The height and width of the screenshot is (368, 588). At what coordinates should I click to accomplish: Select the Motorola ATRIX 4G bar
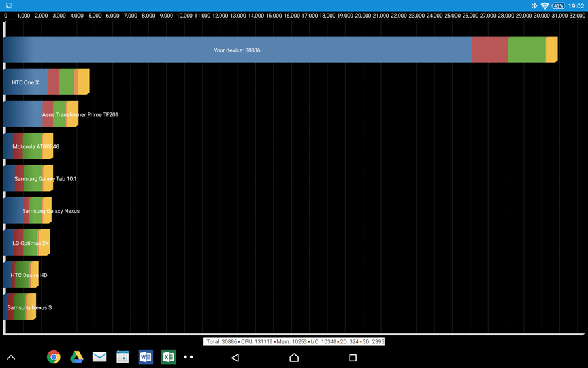pos(28,146)
